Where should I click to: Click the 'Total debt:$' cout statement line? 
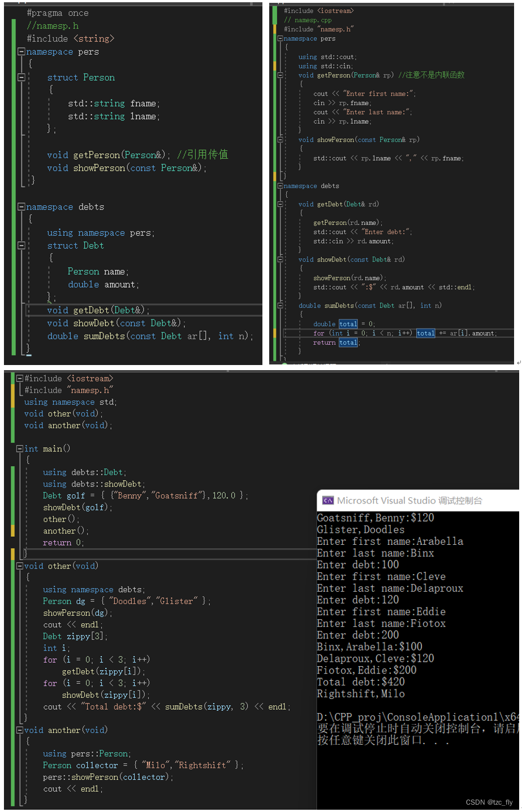pyautogui.click(x=167, y=707)
